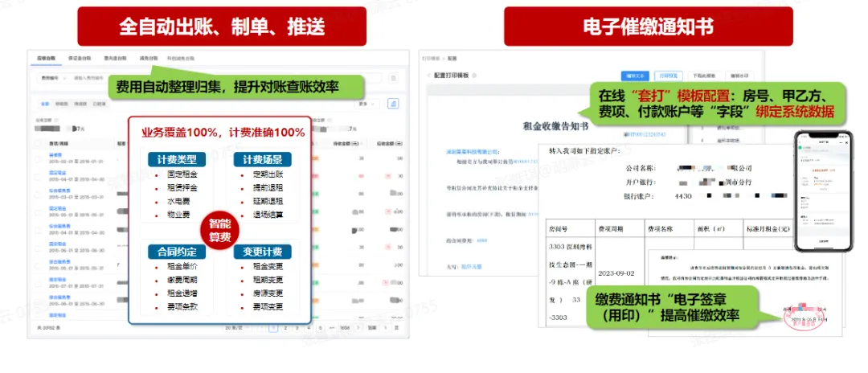The image size is (868, 373).
Task: Click the company name link in notice
Action: [x=473, y=151]
